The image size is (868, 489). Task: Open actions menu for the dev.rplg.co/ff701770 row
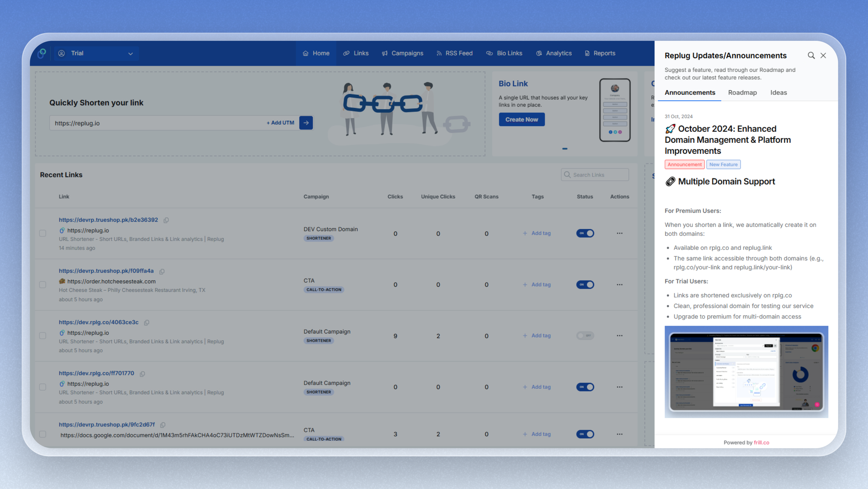coord(619,387)
